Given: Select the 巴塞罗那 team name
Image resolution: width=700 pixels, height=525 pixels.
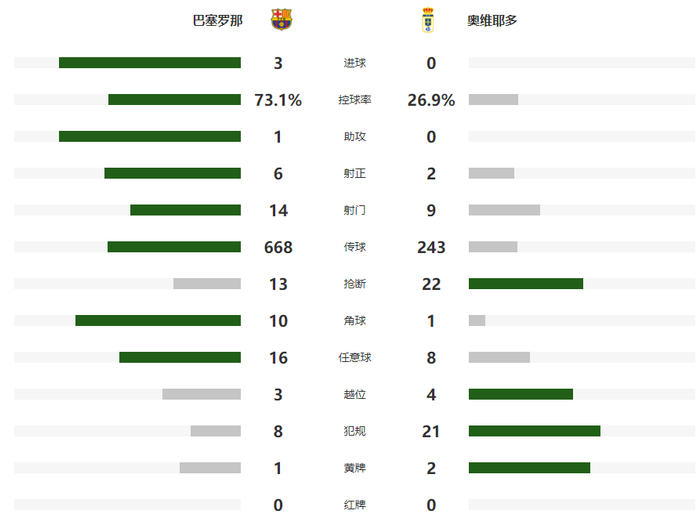Looking at the screenshot, I should [217, 20].
